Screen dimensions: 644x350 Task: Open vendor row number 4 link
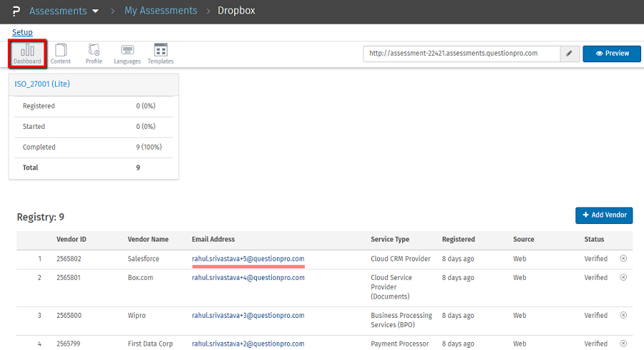click(x=39, y=344)
